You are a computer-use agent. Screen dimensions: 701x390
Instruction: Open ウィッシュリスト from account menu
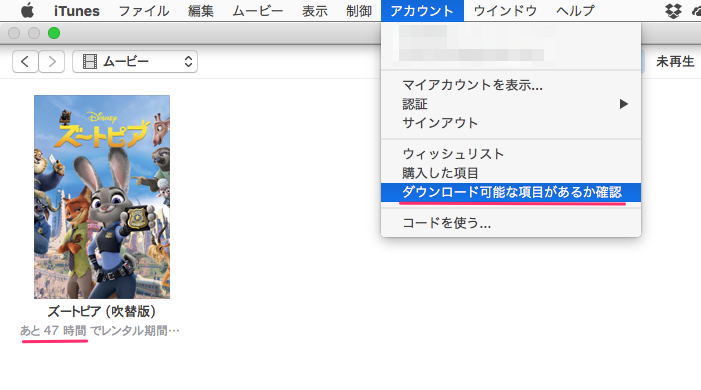[511, 154]
